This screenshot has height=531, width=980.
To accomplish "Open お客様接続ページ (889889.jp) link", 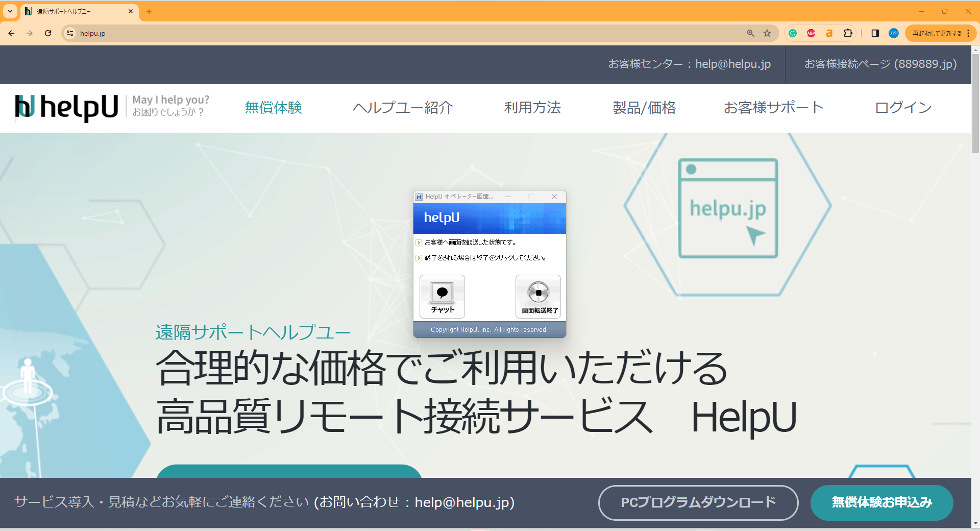I will pos(880,64).
